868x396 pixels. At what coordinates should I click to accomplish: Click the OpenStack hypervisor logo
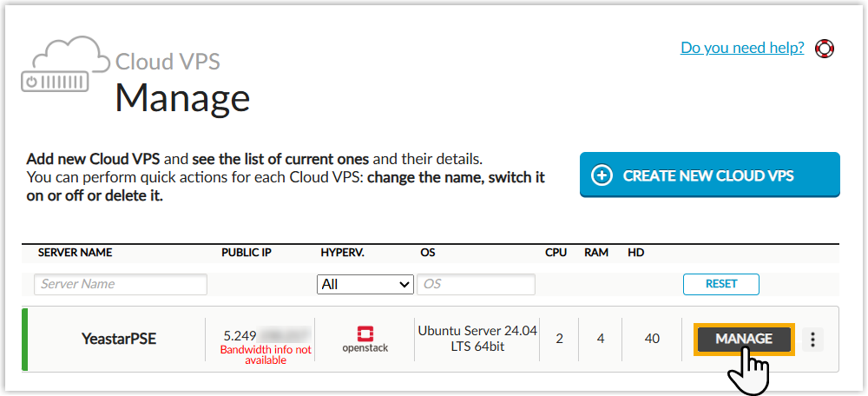365,339
